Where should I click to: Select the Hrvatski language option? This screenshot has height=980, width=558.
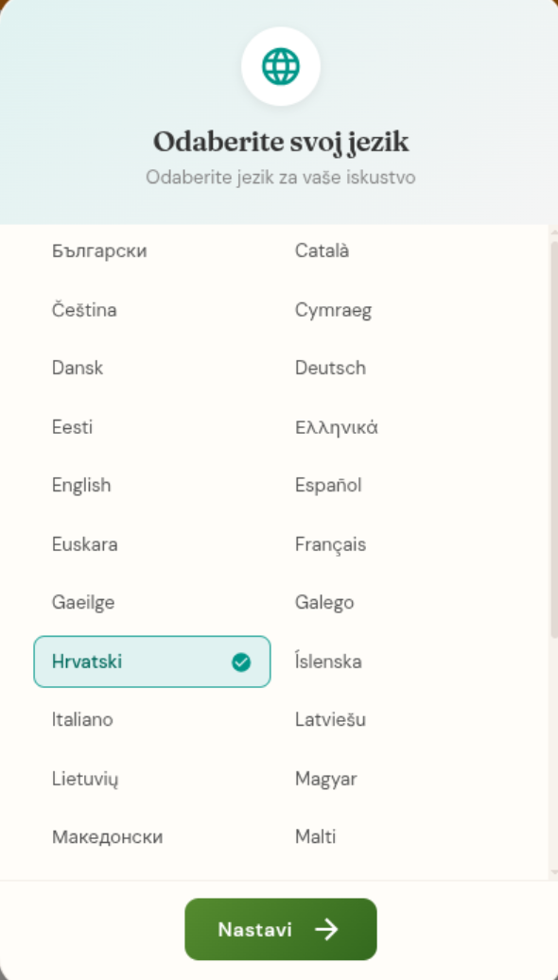152,662
